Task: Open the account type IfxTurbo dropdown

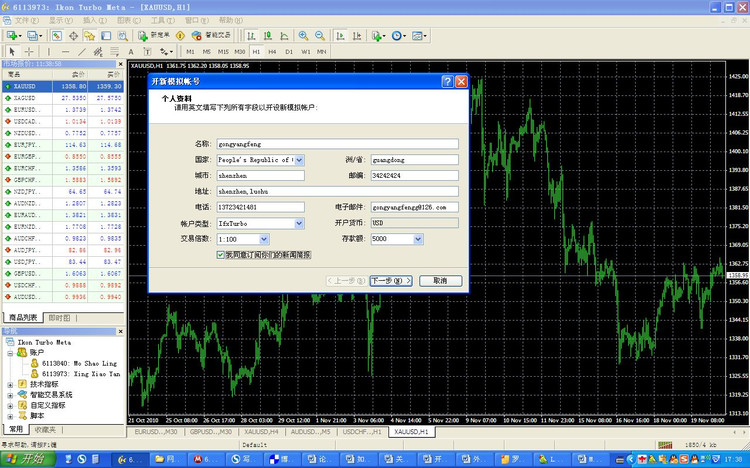Action: (300, 223)
